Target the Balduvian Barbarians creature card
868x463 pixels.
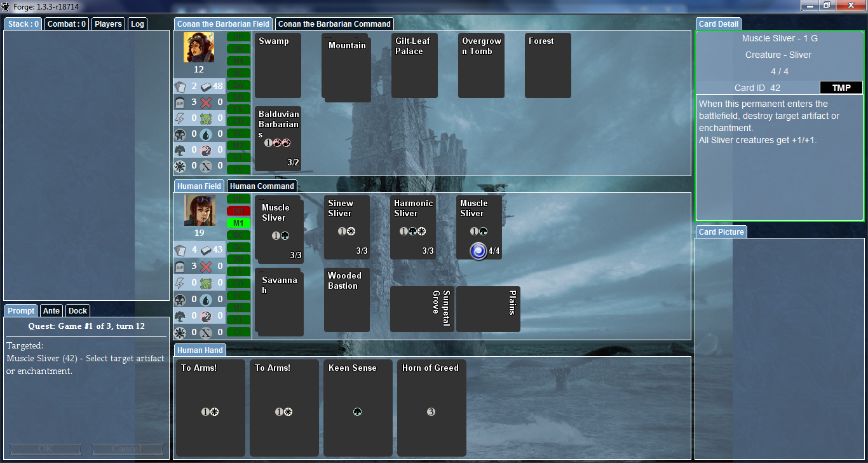point(278,138)
